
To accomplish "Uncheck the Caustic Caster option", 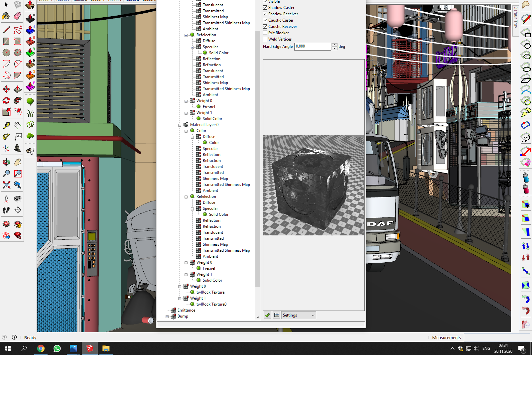I will 265,20.
